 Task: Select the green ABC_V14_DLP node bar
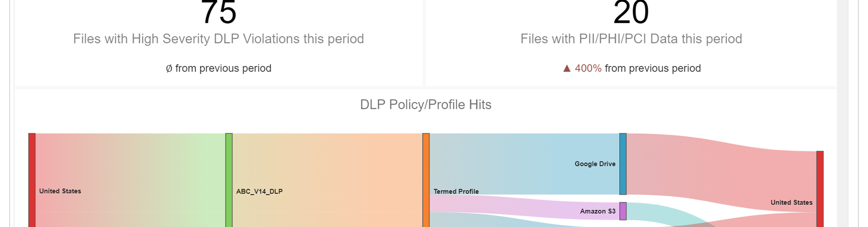point(229,180)
